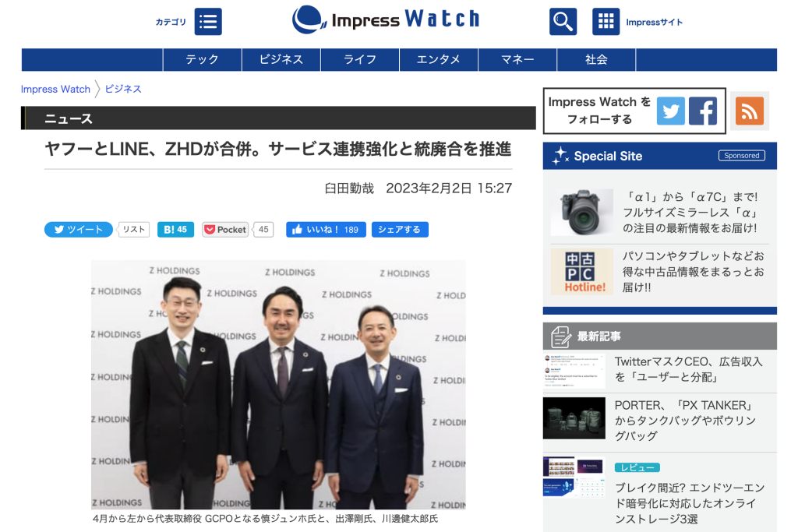Viewport: 798px width, 532px height.
Task: Click the Special Site header text
Action: pos(608,156)
